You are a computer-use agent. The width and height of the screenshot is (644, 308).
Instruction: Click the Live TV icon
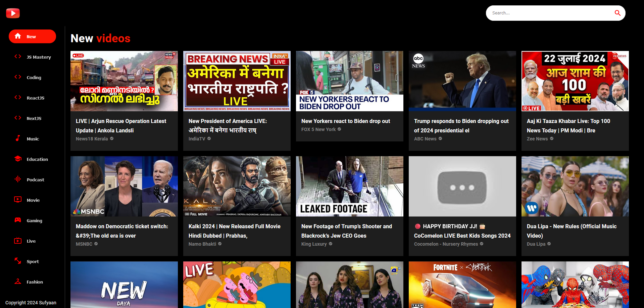[x=18, y=240]
